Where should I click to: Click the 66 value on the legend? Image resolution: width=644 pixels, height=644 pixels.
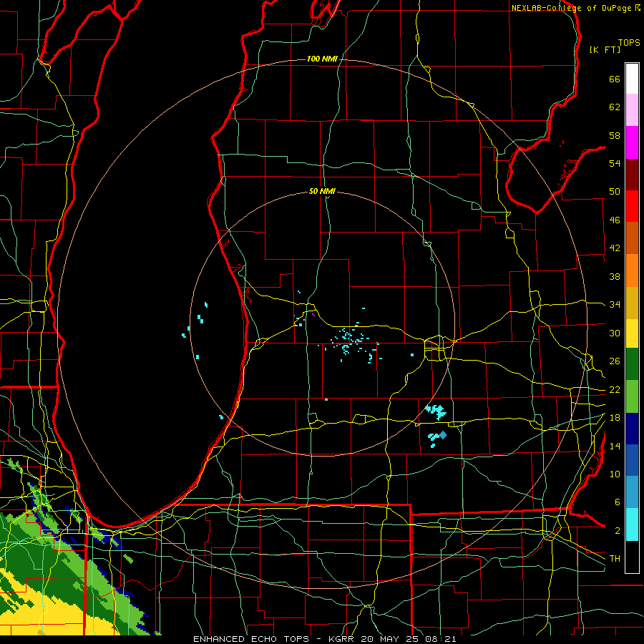coord(615,79)
